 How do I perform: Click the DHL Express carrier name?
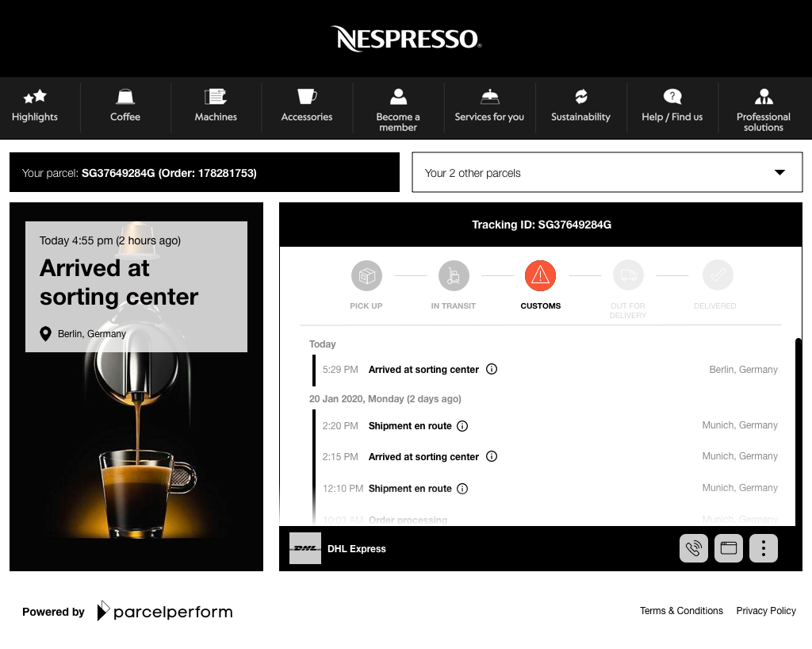357,548
